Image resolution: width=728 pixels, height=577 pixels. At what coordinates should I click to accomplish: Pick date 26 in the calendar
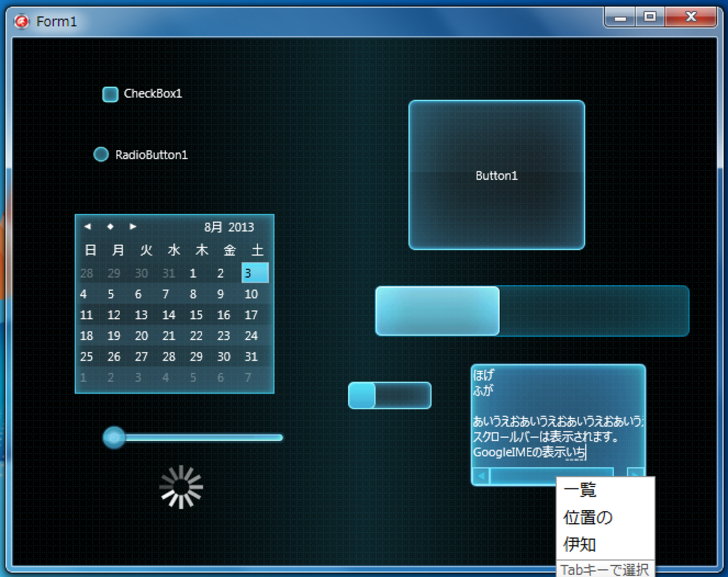pos(114,356)
